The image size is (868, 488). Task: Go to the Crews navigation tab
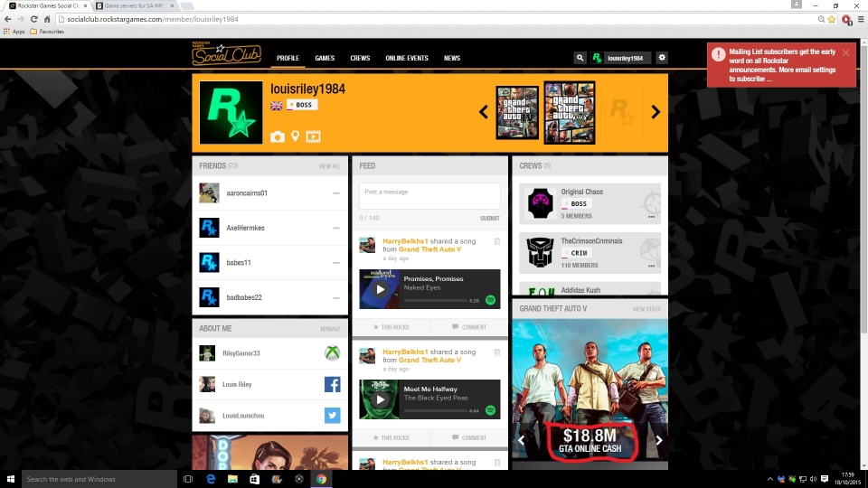pyautogui.click(x=360, y=58)
